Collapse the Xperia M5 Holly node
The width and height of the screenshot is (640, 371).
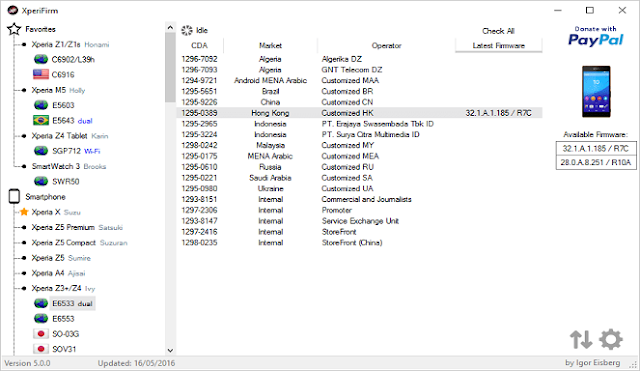[24, 90]
